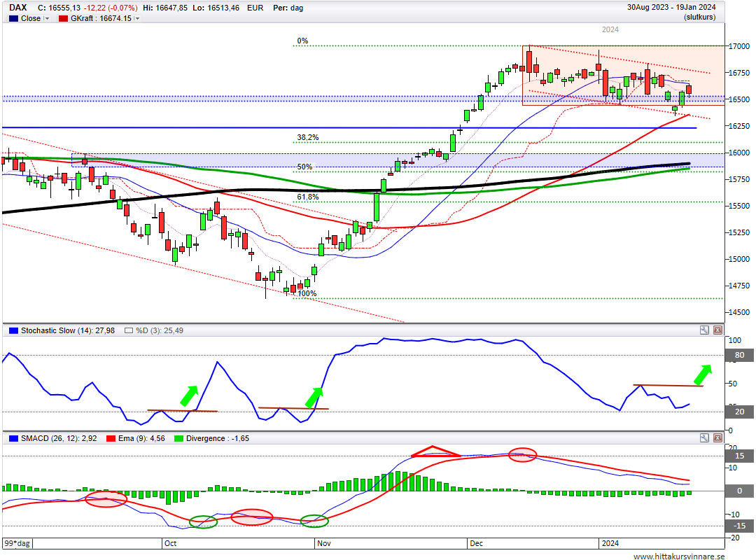Click the 100% Fibonacci level label
Image resolution: width=756 pixels, height=560 pixels.
coord(307,293)
